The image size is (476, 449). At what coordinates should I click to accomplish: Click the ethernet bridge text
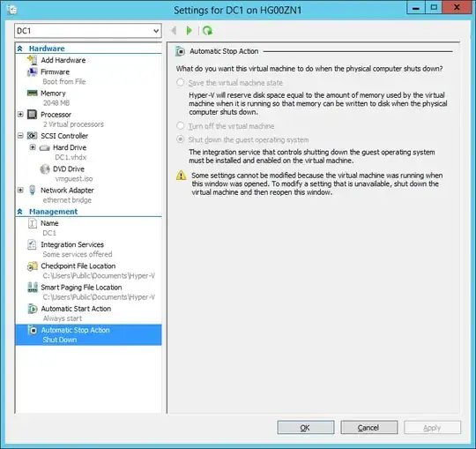click(67, 200)
